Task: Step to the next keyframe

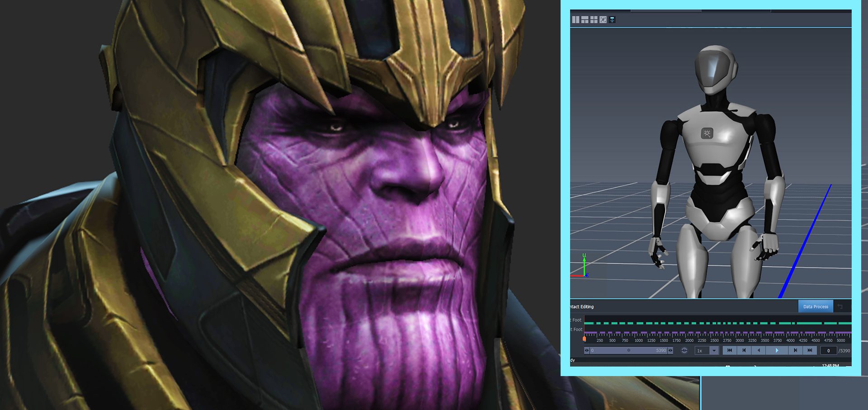Action: [795, 350]
